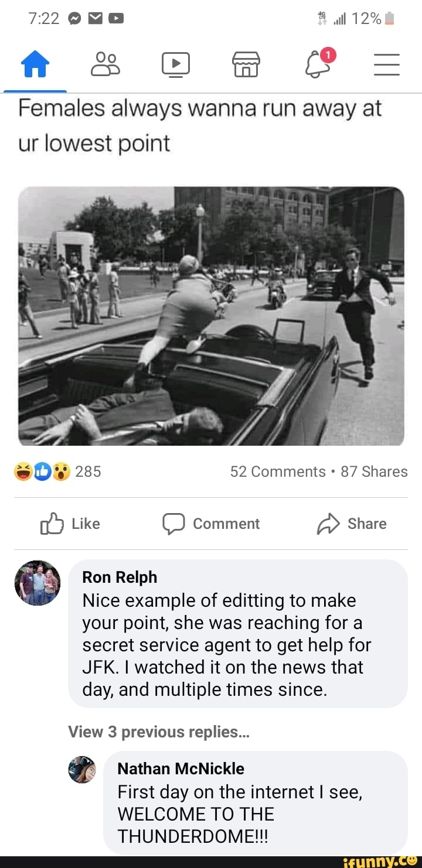Open Nathan McNickle's profile name link

click(181, 768)
